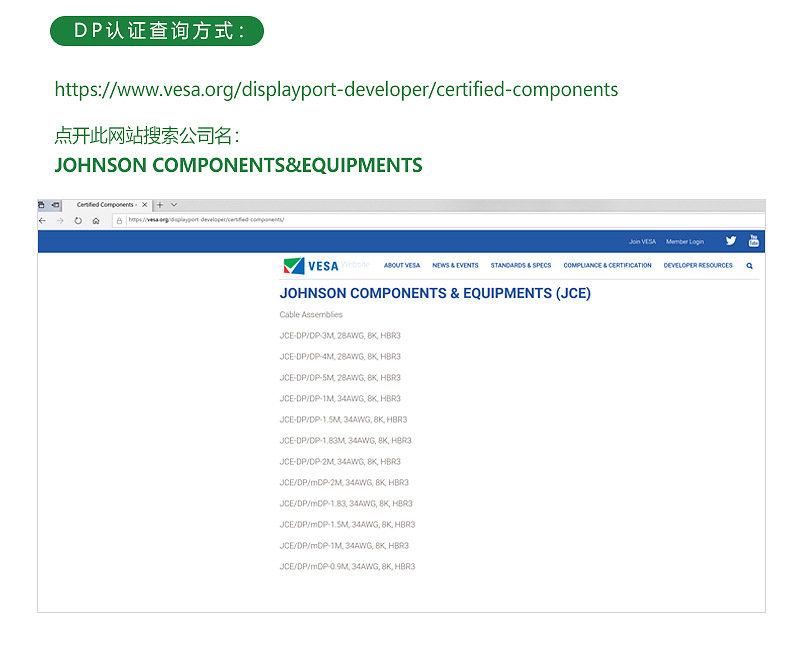Select JCE/DP/mDP-1M, 34AWG, 8K, HBR3
This screenshot has height=648, width=790.
pos(344,546)
